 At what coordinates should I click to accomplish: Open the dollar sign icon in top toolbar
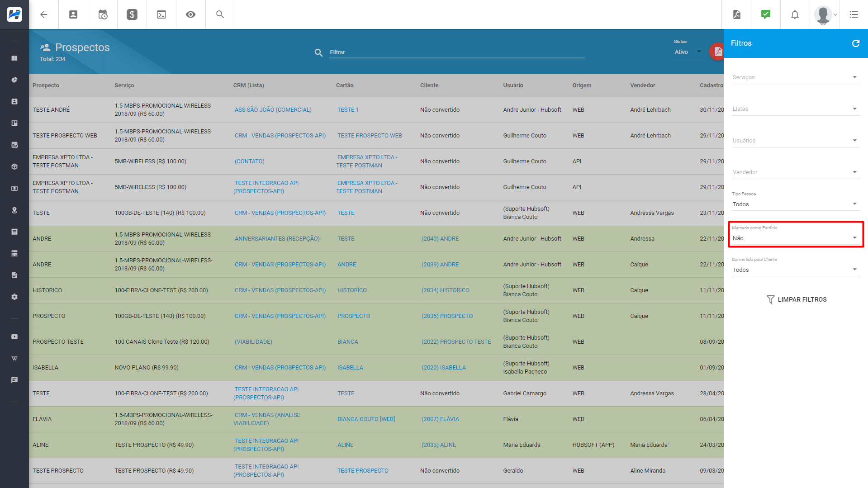tap(132, 14)
